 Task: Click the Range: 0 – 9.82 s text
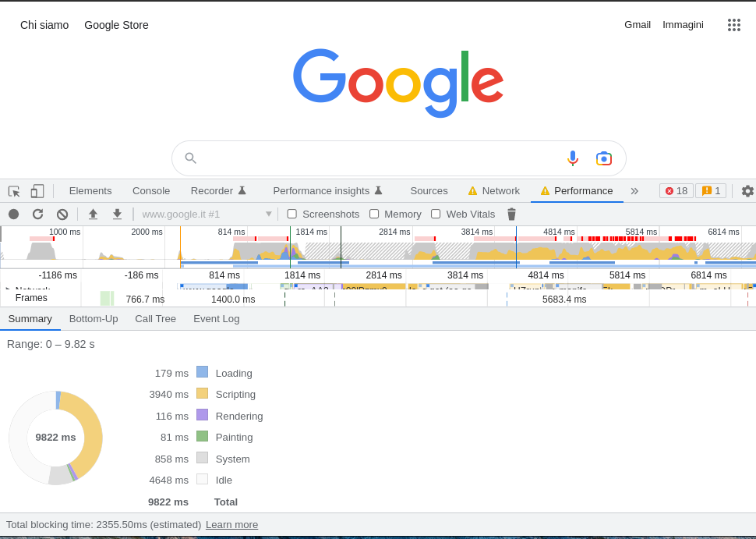(51, 345)
